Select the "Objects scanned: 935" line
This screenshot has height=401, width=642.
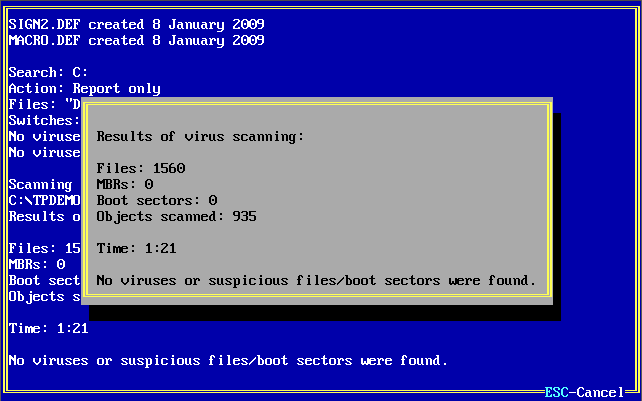(x=176, y=216)
